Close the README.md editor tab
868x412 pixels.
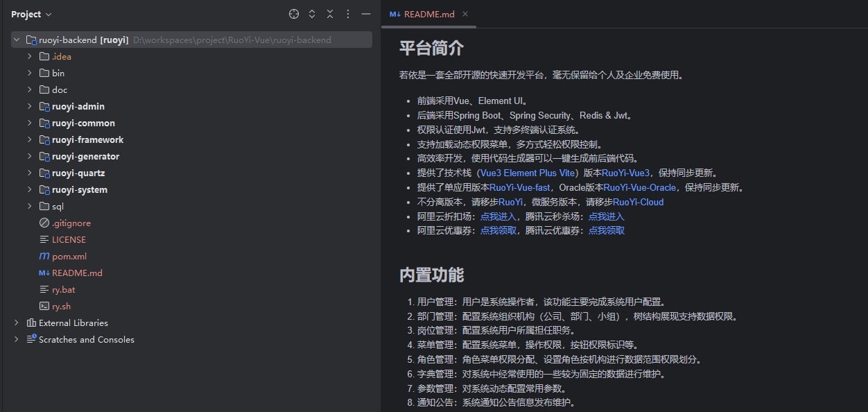465,14
